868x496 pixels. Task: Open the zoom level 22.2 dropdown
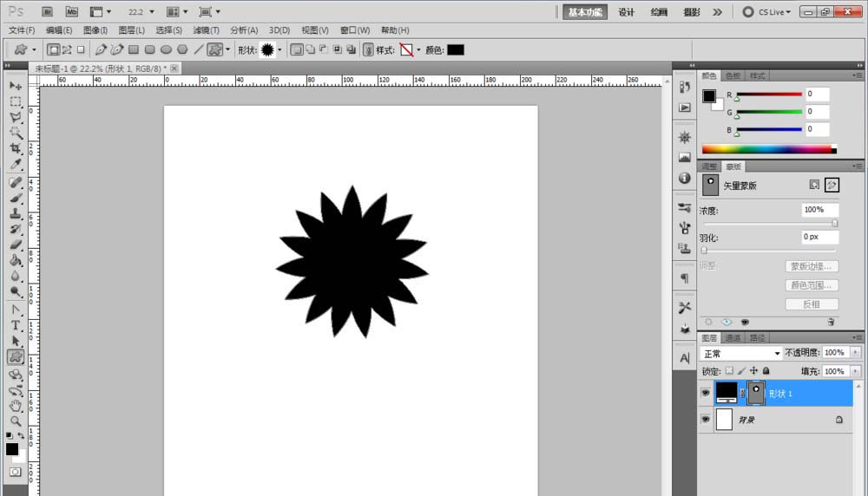[152, 11]
